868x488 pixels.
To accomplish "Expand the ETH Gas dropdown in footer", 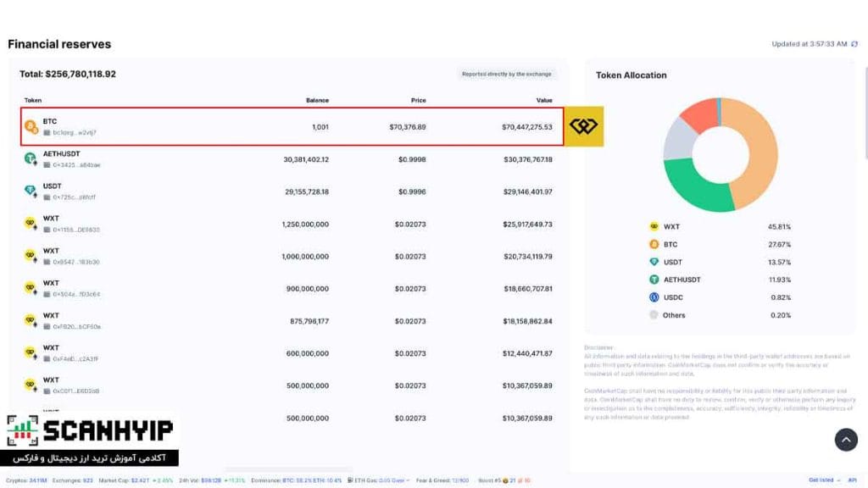I will (x=408, y=480).
